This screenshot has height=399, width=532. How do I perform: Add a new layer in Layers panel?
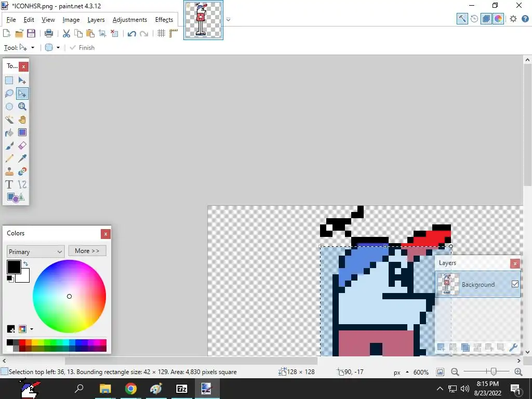coord(441,348)
